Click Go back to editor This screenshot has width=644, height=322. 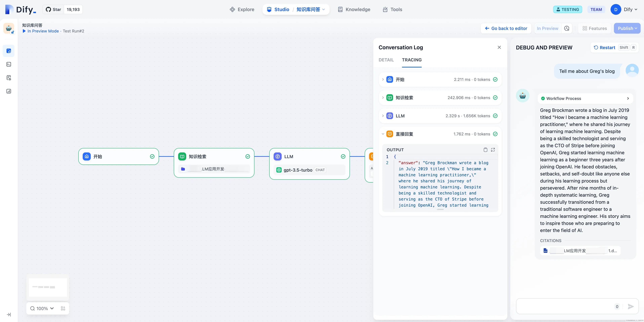(506, 28)
